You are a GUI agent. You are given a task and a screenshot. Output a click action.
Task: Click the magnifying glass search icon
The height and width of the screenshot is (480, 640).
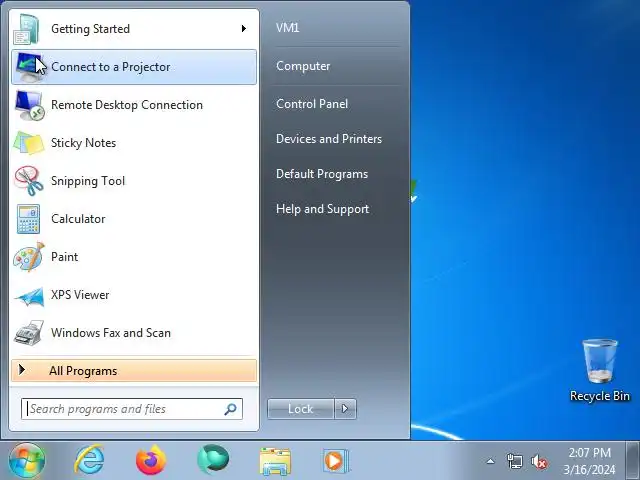tap(231, 409)
